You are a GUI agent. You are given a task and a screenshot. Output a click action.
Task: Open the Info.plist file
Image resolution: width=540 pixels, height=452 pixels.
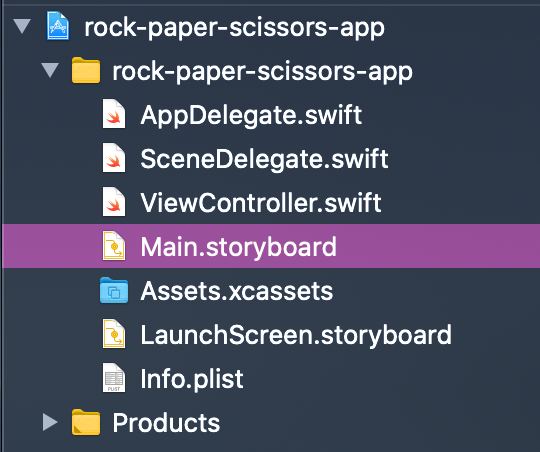point(192,379)
